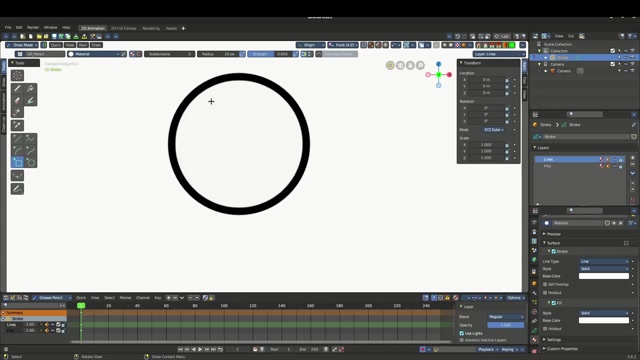Viewport: 640px width, 360px height.
Task: Enable Autolock Inactive Layers checkbox
Action: [x=462, y=340]
